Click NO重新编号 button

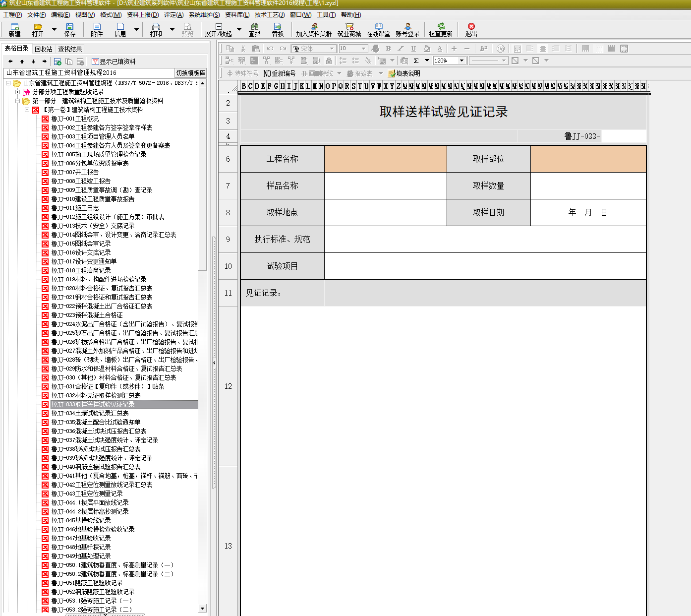pyautogui.click(x=280, y=73)
